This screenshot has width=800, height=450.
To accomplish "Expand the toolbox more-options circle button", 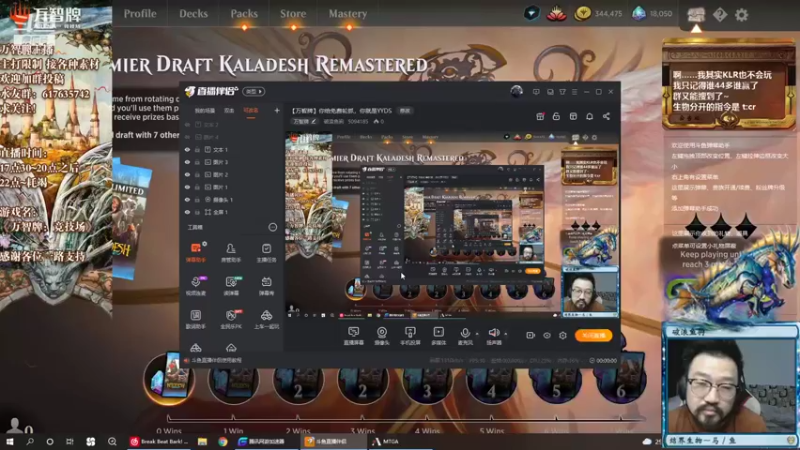I will [x=272, y=227].
